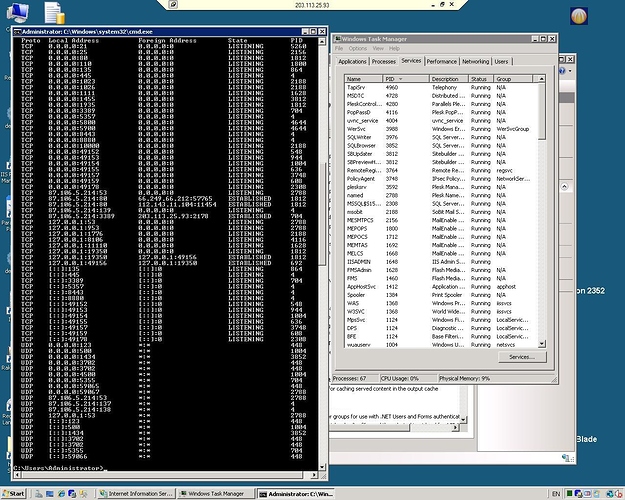Click cmd window scroll down arrow
Screen dimensions: 625x500
[x=322, y=467]
